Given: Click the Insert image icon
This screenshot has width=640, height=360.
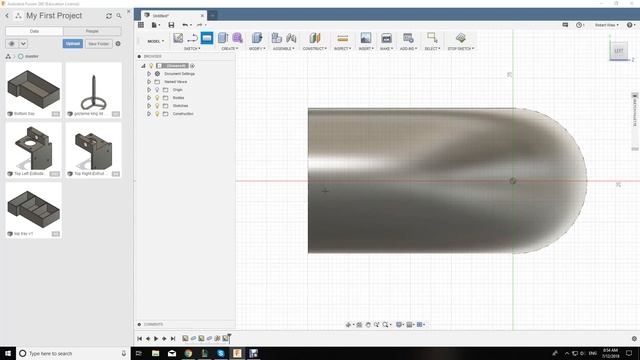Looking at the screenshot, I should point(366,38).
